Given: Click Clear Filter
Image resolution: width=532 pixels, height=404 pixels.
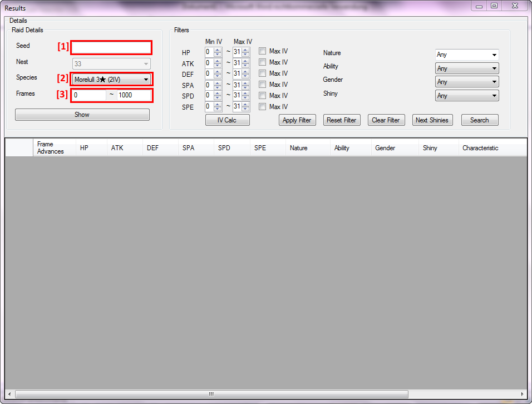Looking at the screenshot, I should click(386, 120).
